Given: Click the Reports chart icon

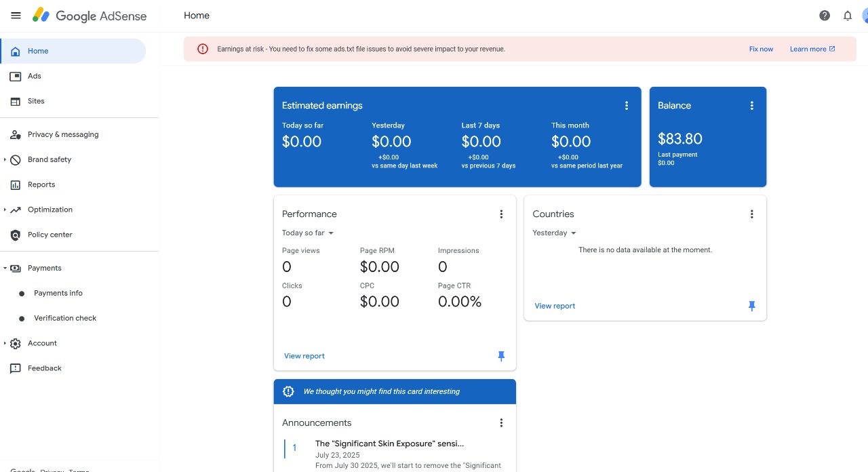Looking at the screenshot, I should tap(16, 184).
